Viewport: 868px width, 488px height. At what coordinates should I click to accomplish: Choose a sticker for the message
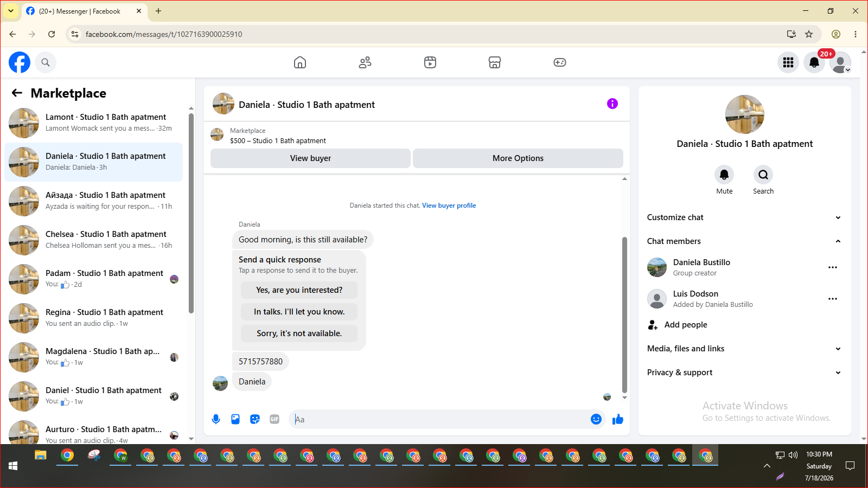[255, 419]
